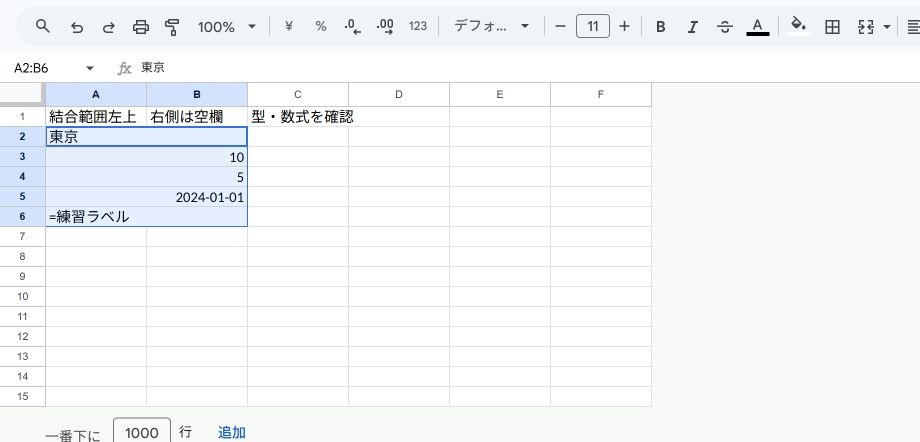Increase font size with plus button
The width and height of the screenshot is (920, 442).
coord(624,26)
